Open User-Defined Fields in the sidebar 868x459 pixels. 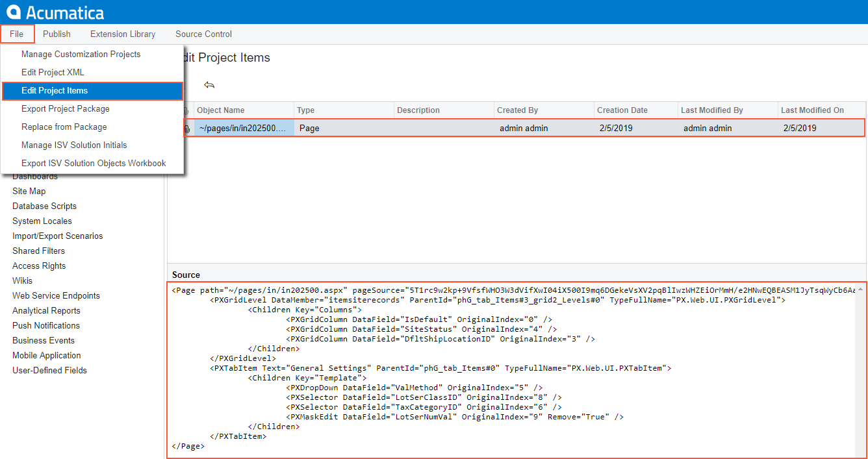tap(49, 371)
